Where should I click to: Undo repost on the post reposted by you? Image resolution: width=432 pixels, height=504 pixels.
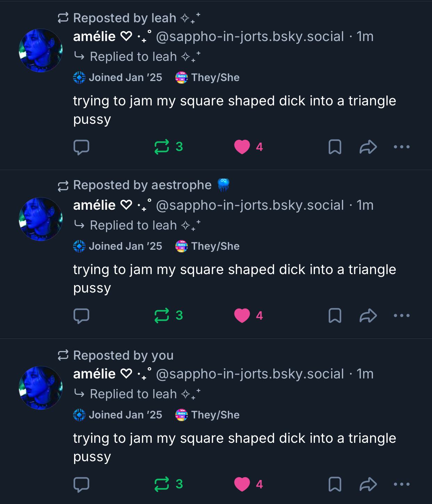pos(162,485)
